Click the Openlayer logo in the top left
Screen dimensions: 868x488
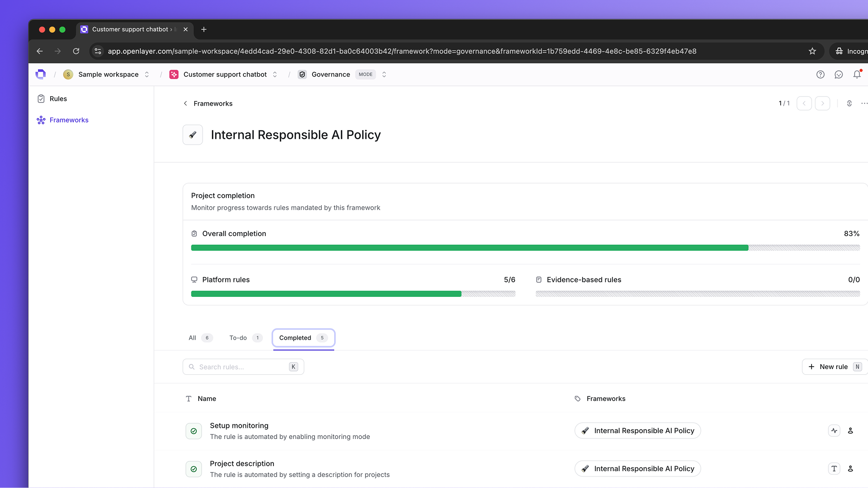click(41, 74)
